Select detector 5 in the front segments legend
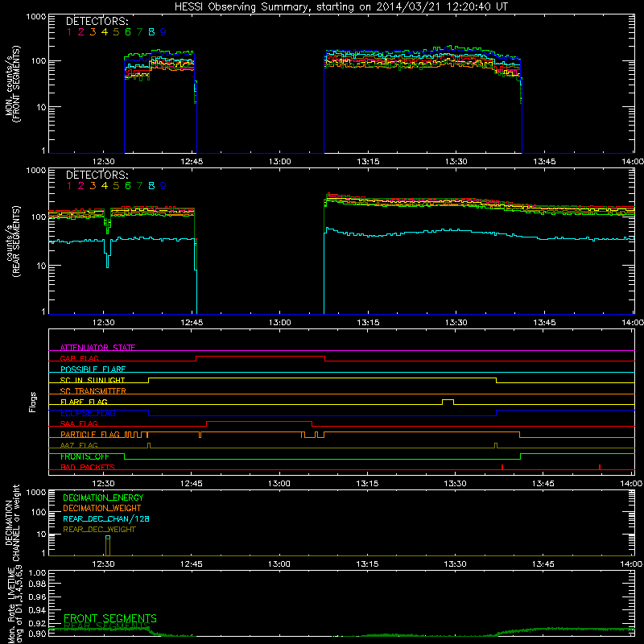The width and height of the screenshot is (644, 644). 116,32
